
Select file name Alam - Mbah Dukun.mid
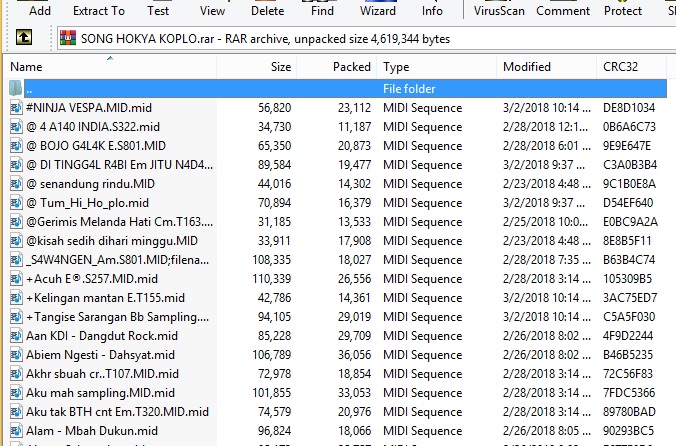(x=92, y=430)
